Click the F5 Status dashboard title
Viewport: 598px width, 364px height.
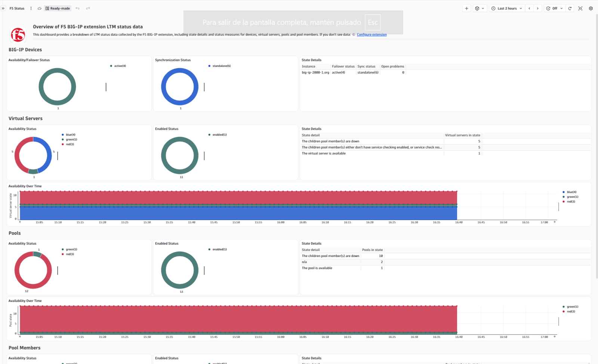click(x=17, y=8)
